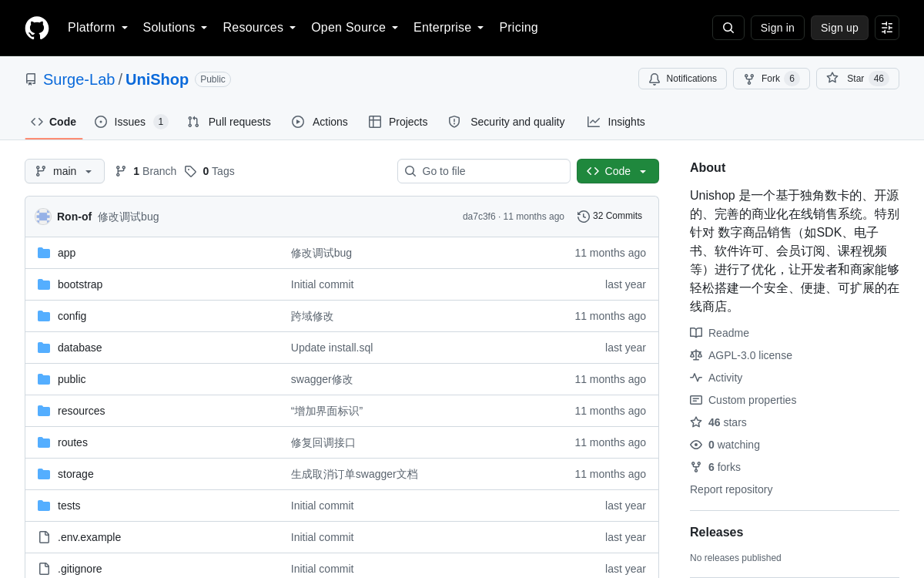
Task: Open commit hash da7c3f6
Action: pyautogui.click(x=479, y=217)
